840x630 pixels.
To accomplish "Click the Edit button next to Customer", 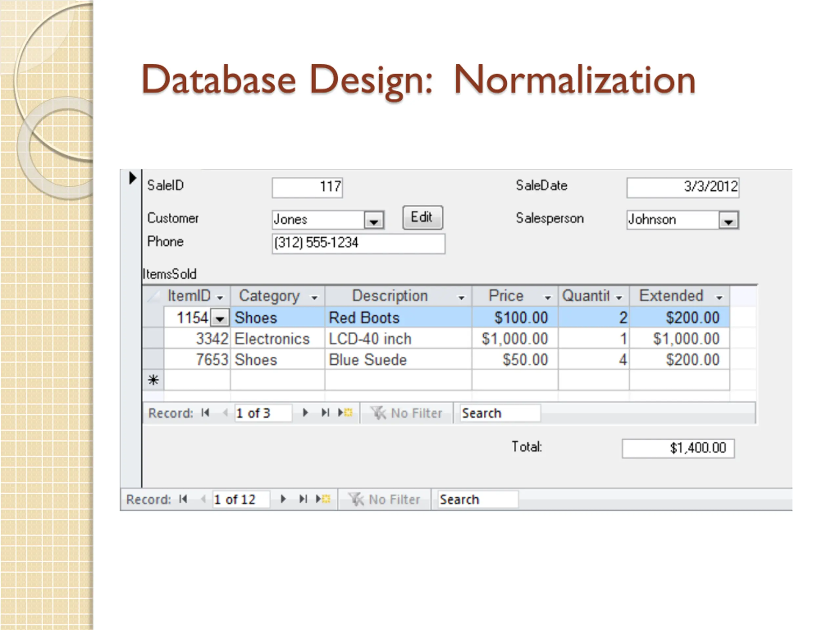I will tap(423, 218).
